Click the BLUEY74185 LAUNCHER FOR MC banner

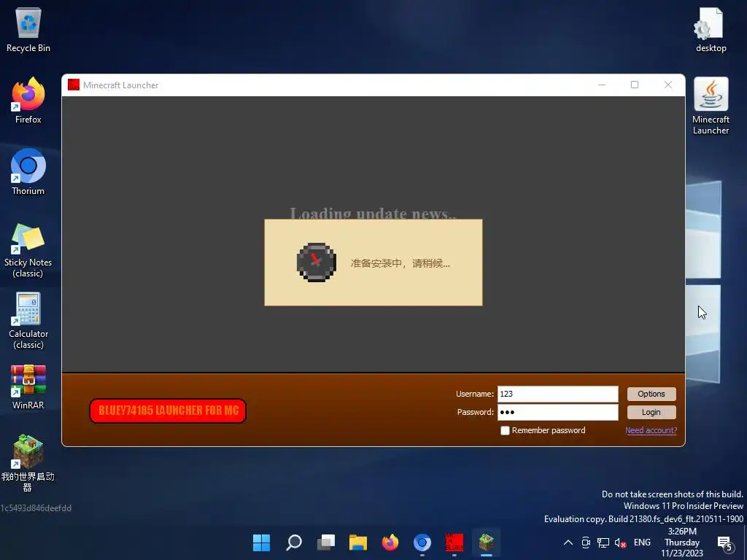tap(168, 411)
